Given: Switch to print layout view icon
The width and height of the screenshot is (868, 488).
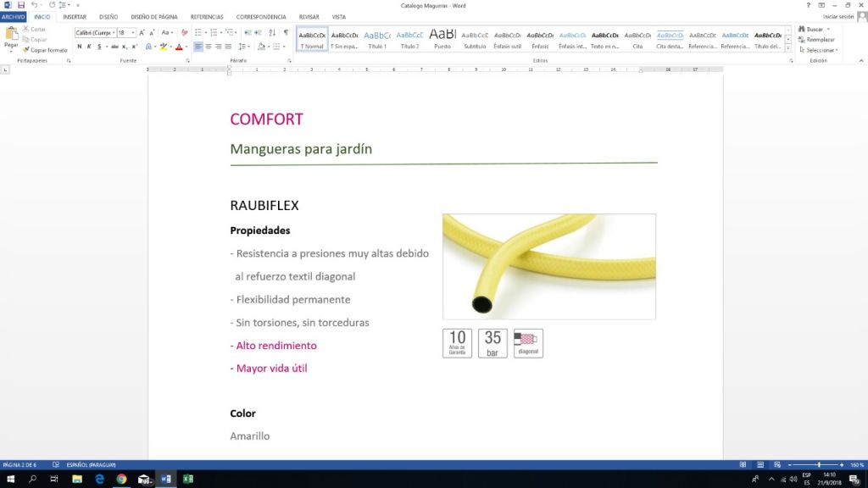Looking at the screenshot, I should [760, 465].
